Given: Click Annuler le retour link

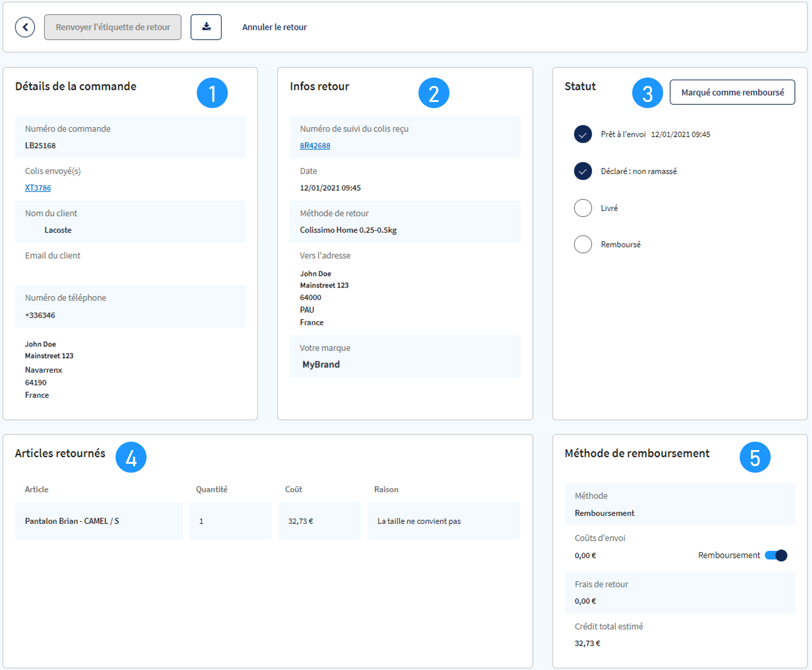Looking at the screenshot, I should click(274, 27).
